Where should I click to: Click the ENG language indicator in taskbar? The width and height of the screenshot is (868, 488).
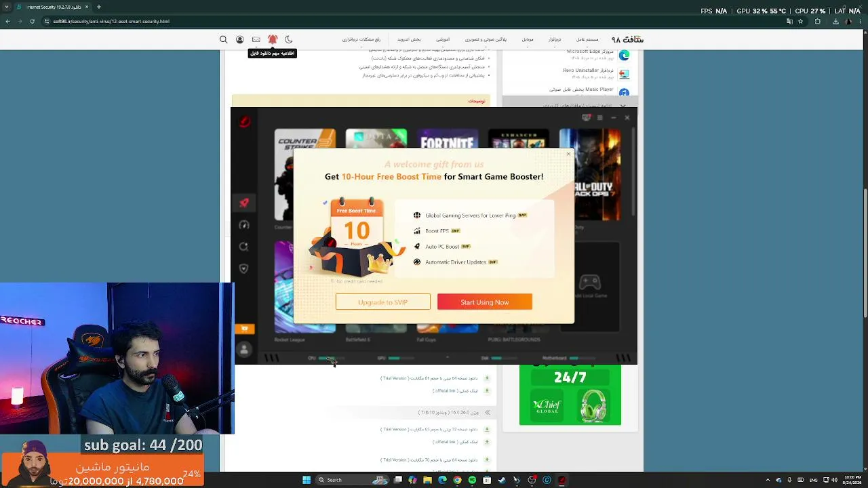point(814,480)
